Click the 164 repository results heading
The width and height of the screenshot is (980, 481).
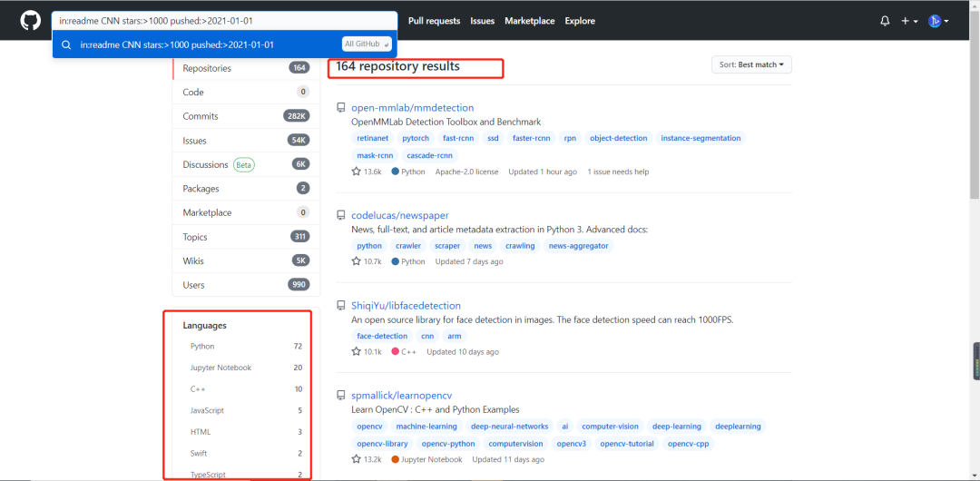397,65
